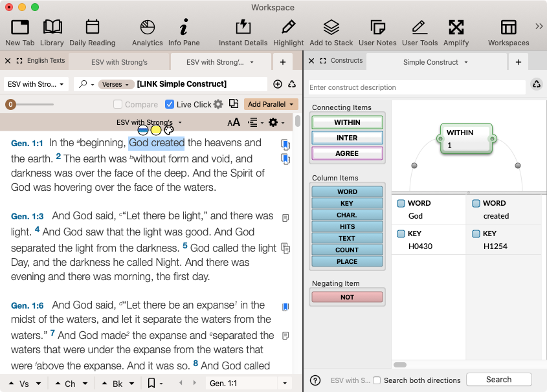Expand the Add Parallel dropdown

pyautogui.click(x=271, y=104)
